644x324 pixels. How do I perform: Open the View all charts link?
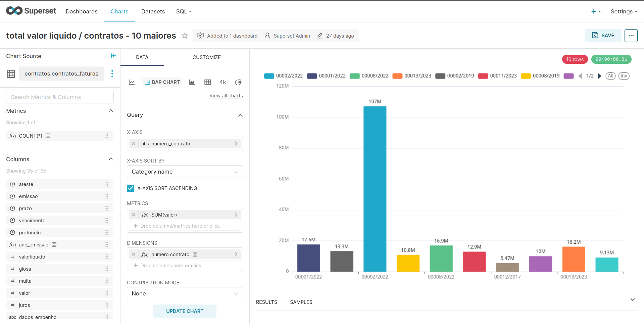pos(226,96)
